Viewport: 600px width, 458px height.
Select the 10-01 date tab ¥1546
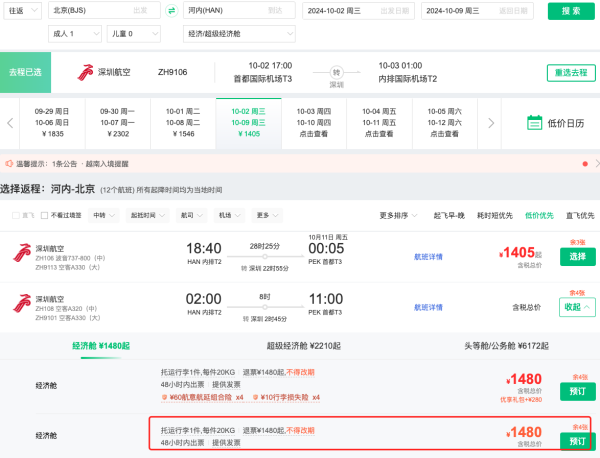183,123
